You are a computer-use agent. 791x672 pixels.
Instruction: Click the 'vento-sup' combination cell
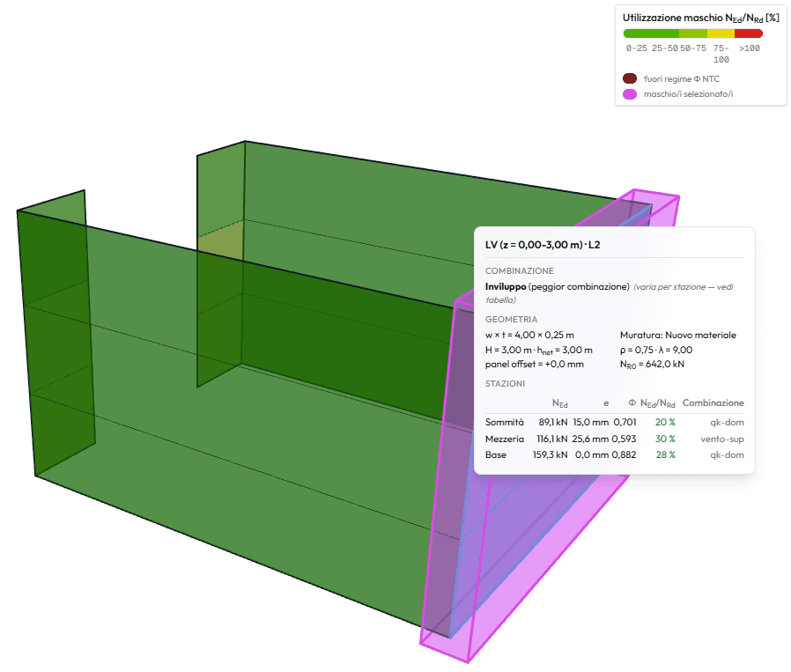point(722,439)
